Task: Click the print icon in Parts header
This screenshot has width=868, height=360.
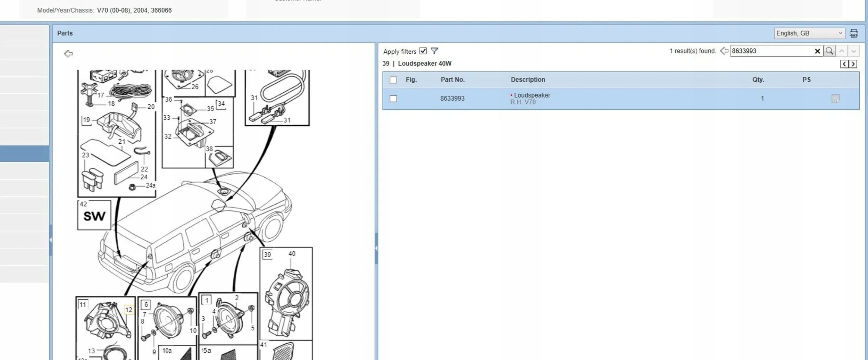Action: [x=853, y=33]
